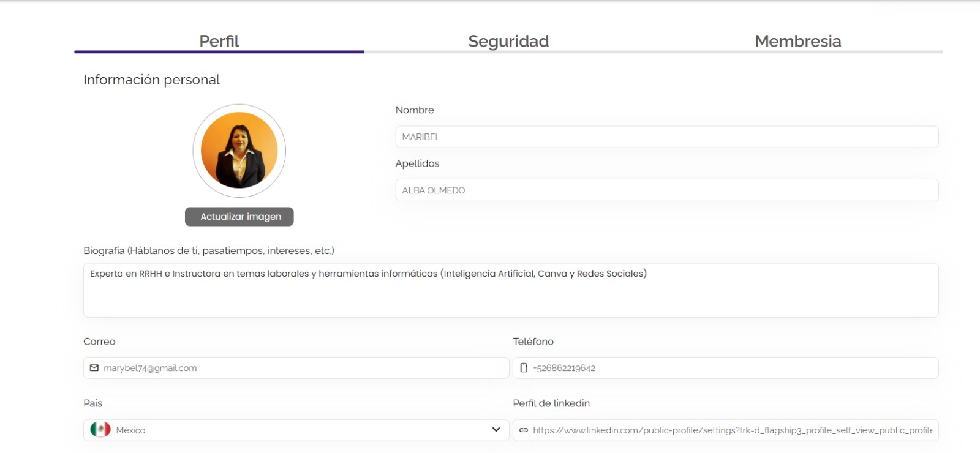Image resolution: width=980 pixels, height=453 pixels.
Task: Click the Correo email address text
Action: [x=150, y=368]
